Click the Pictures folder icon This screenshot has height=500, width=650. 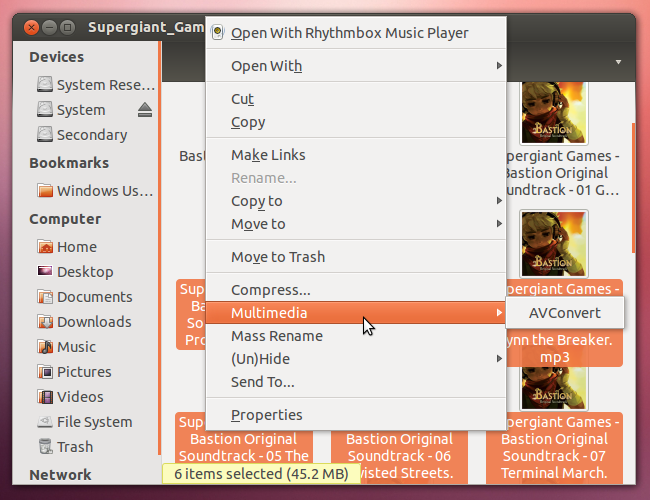click(45, 371)
